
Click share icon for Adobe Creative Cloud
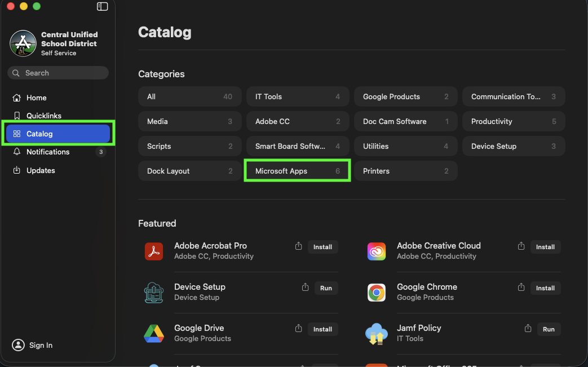tap(521, 246)
